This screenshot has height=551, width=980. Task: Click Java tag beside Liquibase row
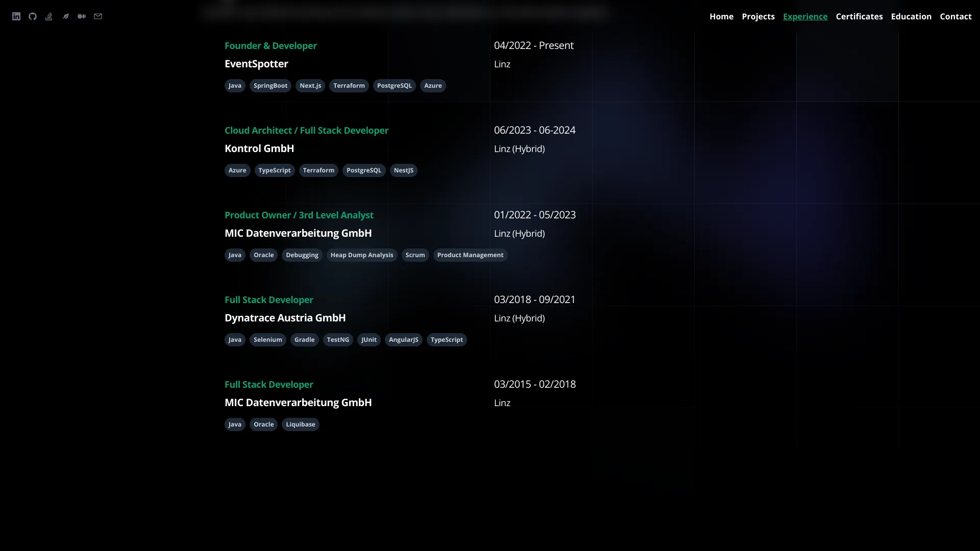[x=235, y=424]
